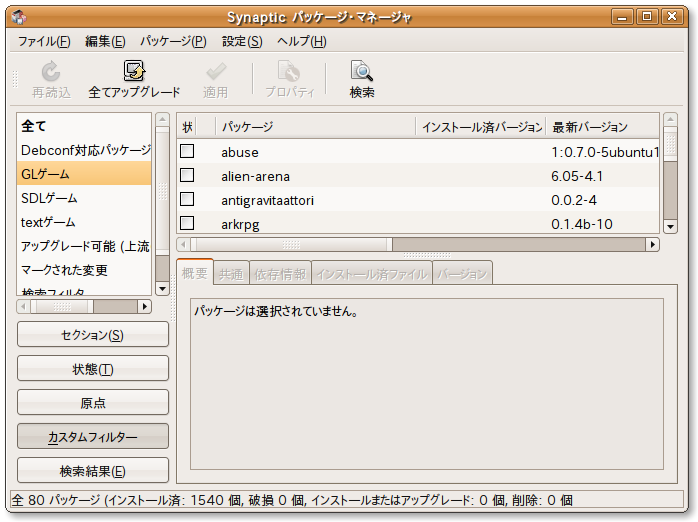Click パッケージは選択されていません description text
The height and width of the screenshot is (522, 698).
[x=276, y=311]
